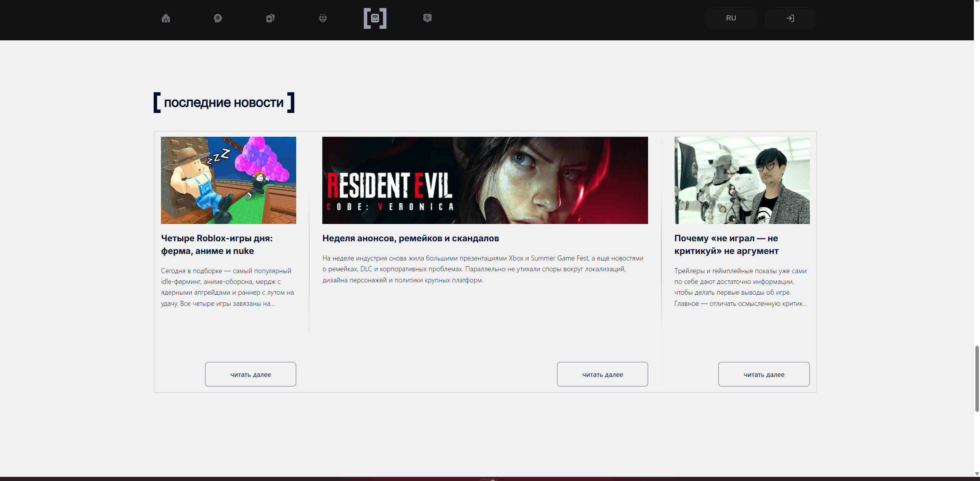Open the diamond gem section icon
Viewport: 980px width, 481px height.
pyautogui.click(x=323, y=18)
